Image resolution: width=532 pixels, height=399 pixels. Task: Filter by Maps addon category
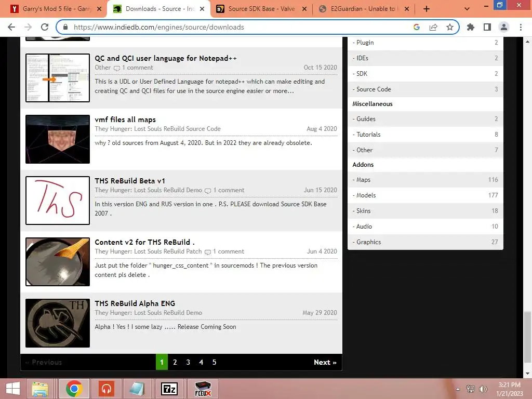[x=425, y=180]
